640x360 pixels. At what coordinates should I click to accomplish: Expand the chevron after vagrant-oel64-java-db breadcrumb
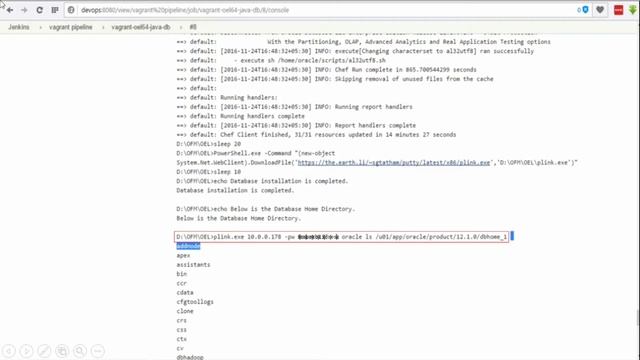pyautogui.click(x=180, y=27)
